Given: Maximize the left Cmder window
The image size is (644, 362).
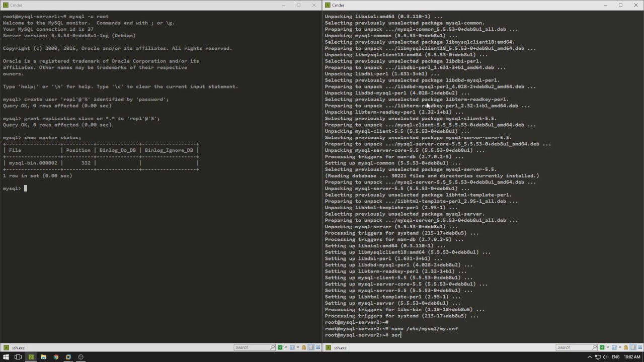Looking at the screenshot, I should point(298,5).
